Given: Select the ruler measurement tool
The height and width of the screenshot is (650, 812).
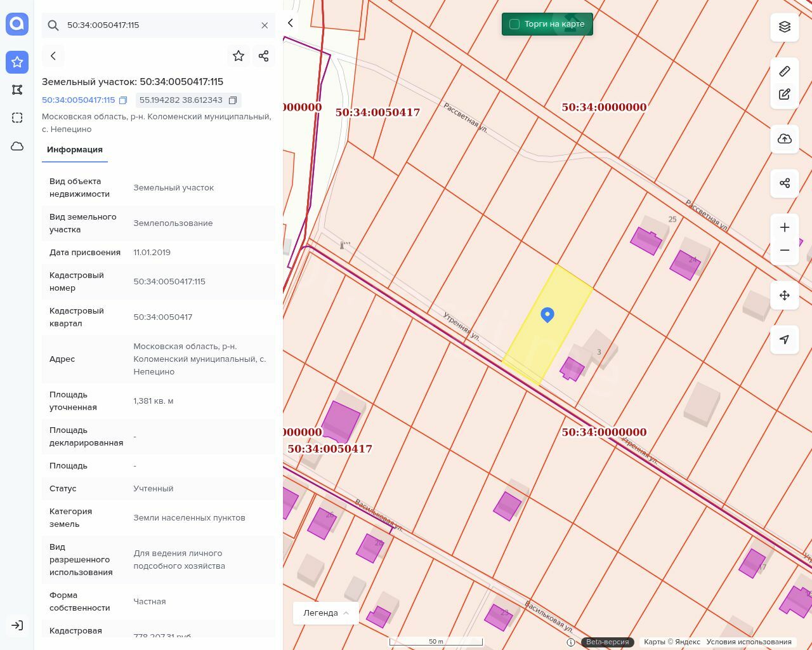Looking at the screenshot, I should (x=785, y=71).
